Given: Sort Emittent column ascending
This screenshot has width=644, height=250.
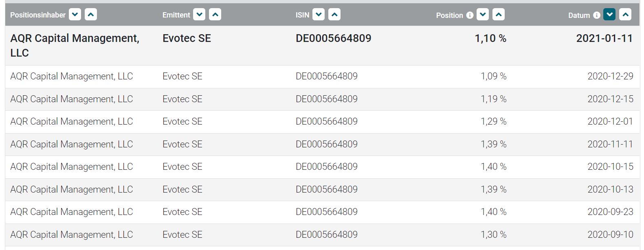Looking at the screenshot, I should (x=215, y=15).
